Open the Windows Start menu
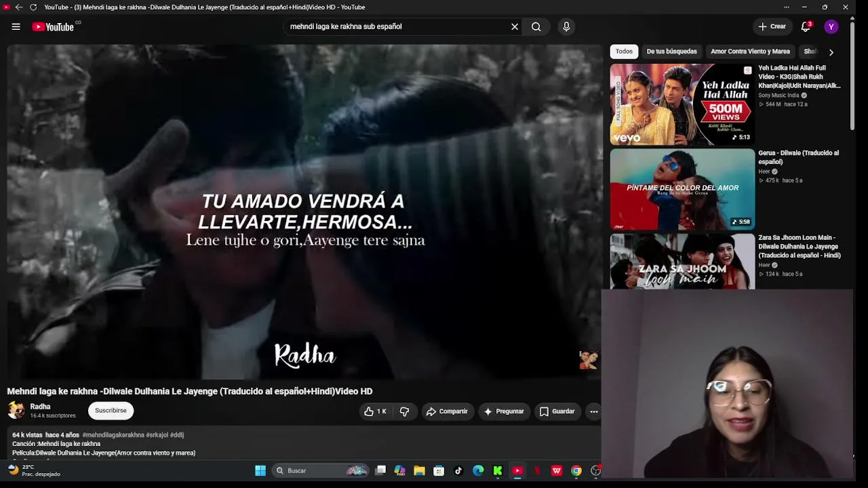 (260, 470)
